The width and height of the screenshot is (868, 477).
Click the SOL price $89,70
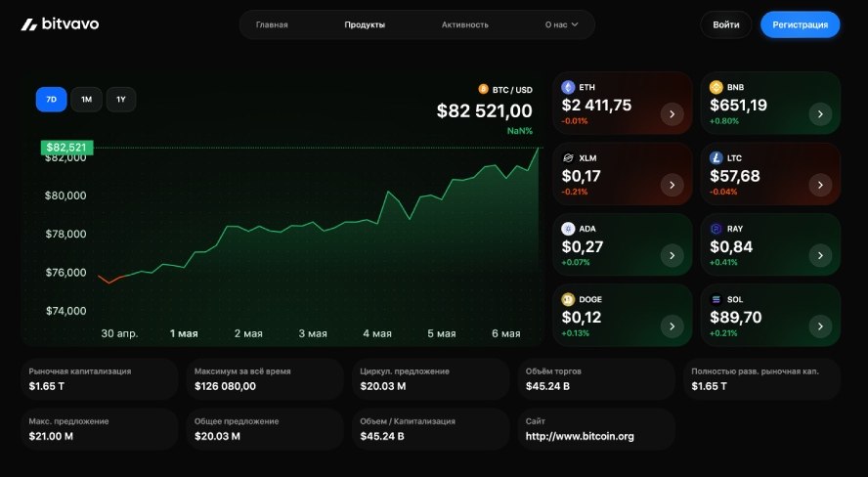click(736, 318)
